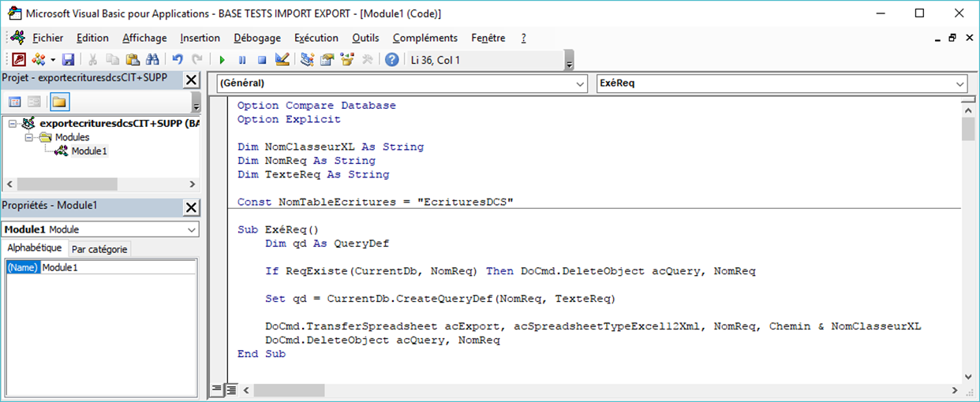Click the Copy icon in toolbar

pos(113,59)
